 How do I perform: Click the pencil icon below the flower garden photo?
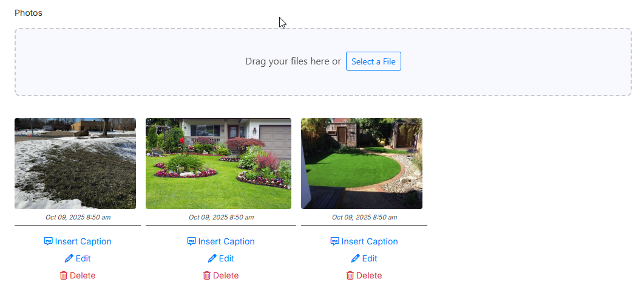coord(212,258)
